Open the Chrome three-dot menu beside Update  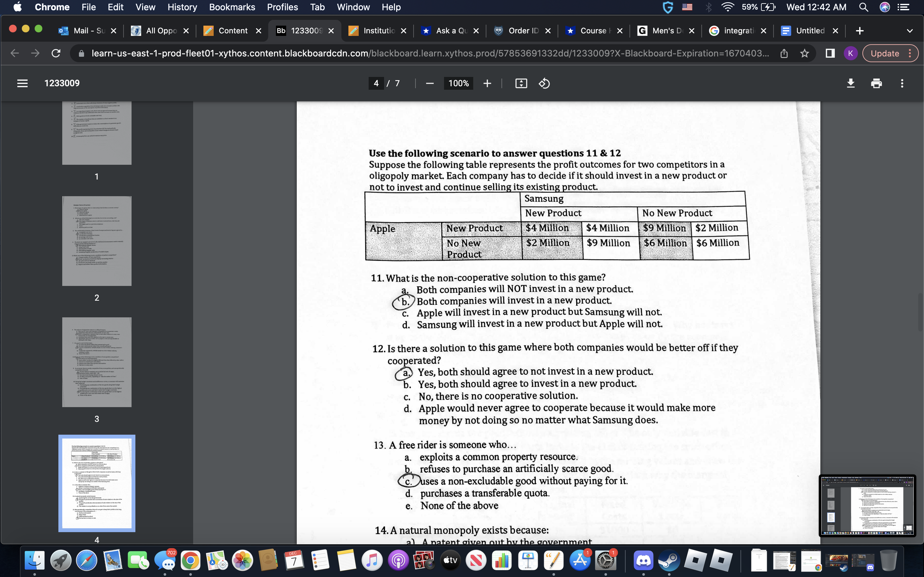(x=910, y=54)
